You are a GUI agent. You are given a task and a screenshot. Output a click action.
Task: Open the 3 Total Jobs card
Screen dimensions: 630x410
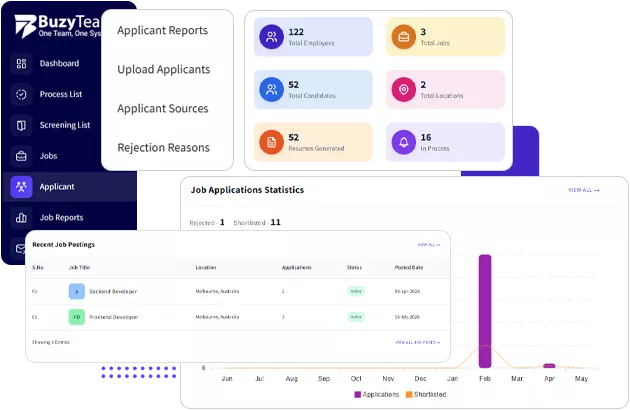click(x=445, y=37)
